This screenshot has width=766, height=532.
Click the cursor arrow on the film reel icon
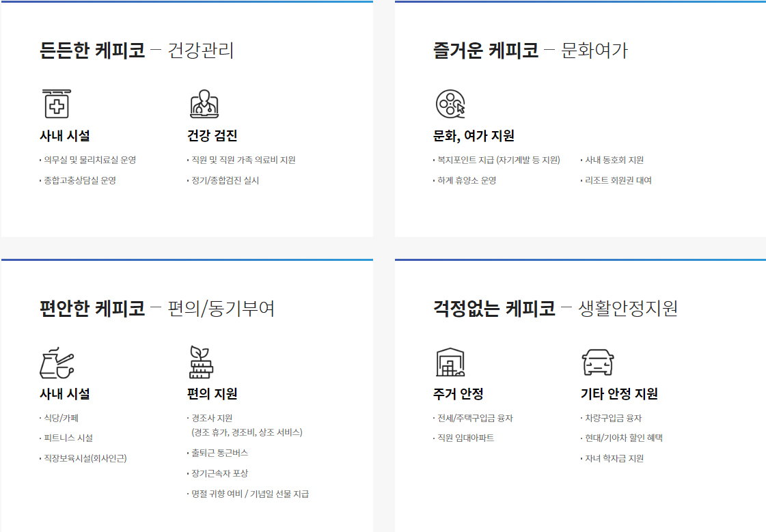tap(460, 109)
